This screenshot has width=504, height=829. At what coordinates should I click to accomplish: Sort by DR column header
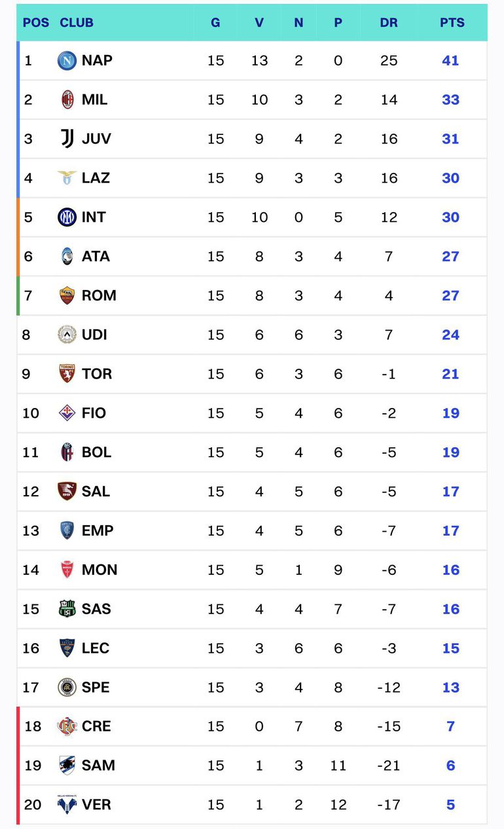pyautogui.click(x=389, y=22)
